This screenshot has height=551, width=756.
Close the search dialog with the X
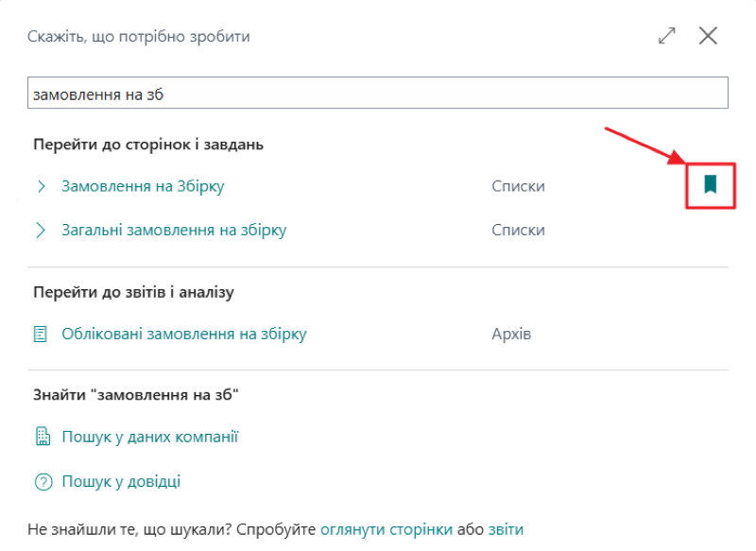click(709, 36)
